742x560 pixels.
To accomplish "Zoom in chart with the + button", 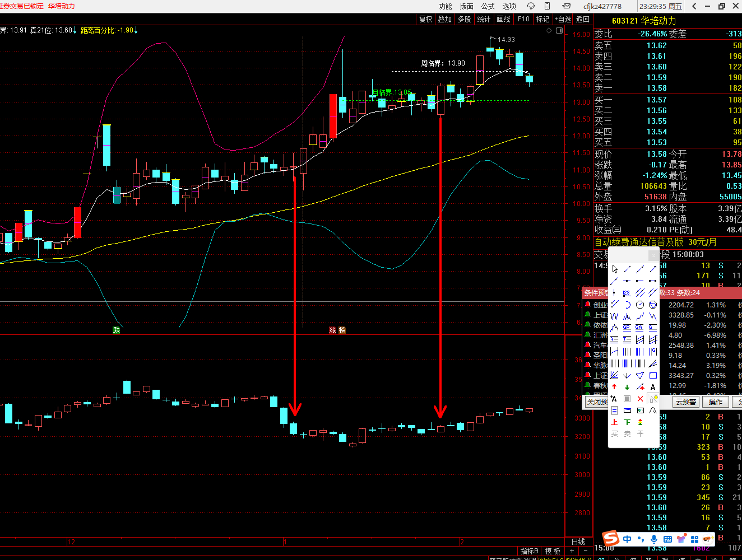I will tap(572, 551).
